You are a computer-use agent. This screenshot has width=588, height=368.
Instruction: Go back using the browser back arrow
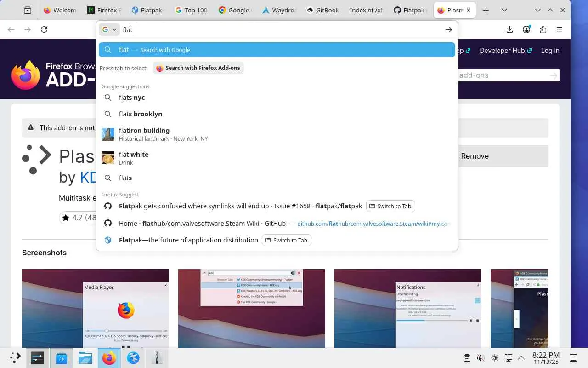pos(11,29)
